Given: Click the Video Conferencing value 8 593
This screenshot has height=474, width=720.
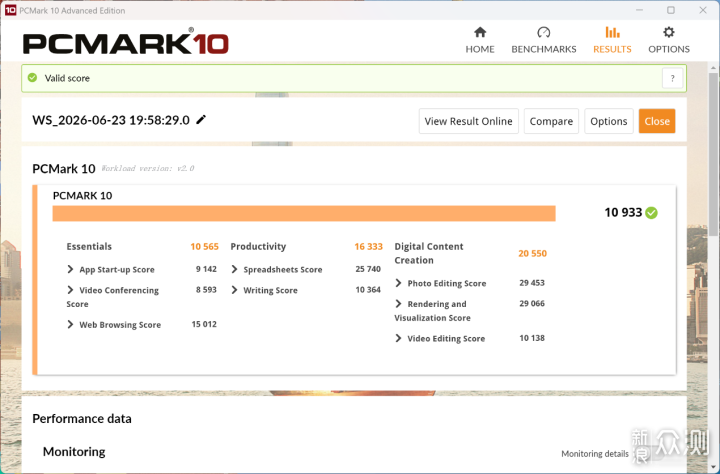Looking at the screenshot, I should (x=206, y=290).
